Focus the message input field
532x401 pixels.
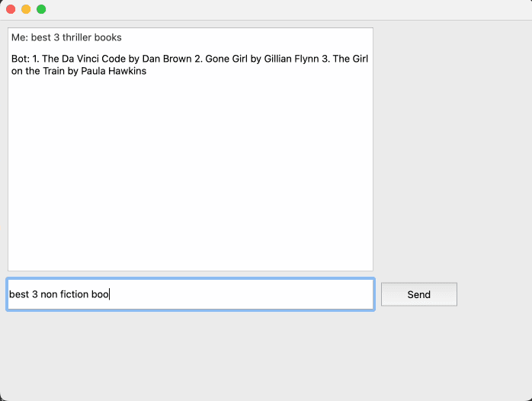tap(191, 294)
